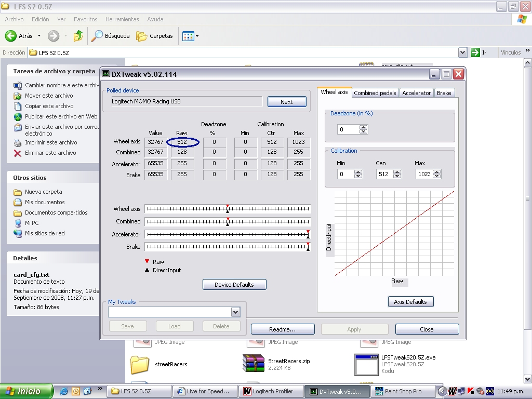The image size is (532, 399).
Task: Expand the Dirección address bar dropdown
Action: coord(462,52)
